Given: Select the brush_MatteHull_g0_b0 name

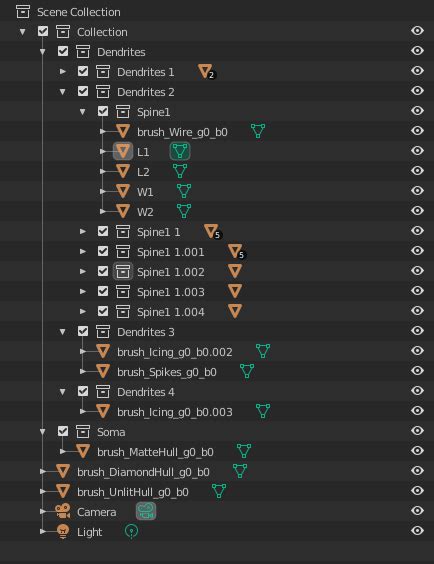Looking at the screenshot, I should tap(155, 452).
